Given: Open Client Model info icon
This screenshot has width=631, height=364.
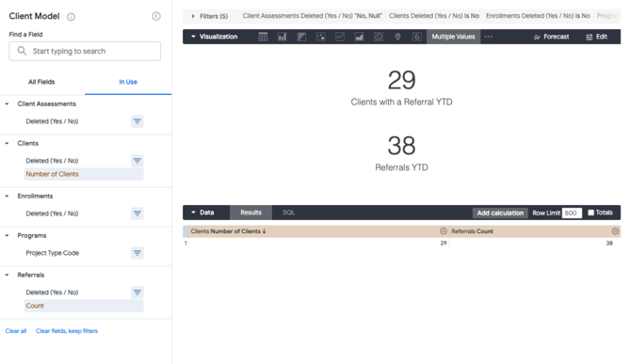Looking at the screenshot, I should click(71, 17).
